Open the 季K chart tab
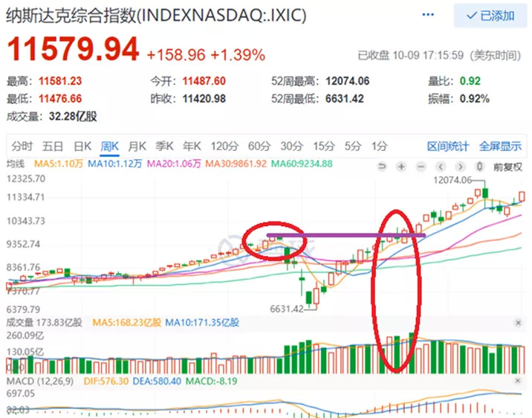This screenshot has width=532, height=418. [164, 147]
